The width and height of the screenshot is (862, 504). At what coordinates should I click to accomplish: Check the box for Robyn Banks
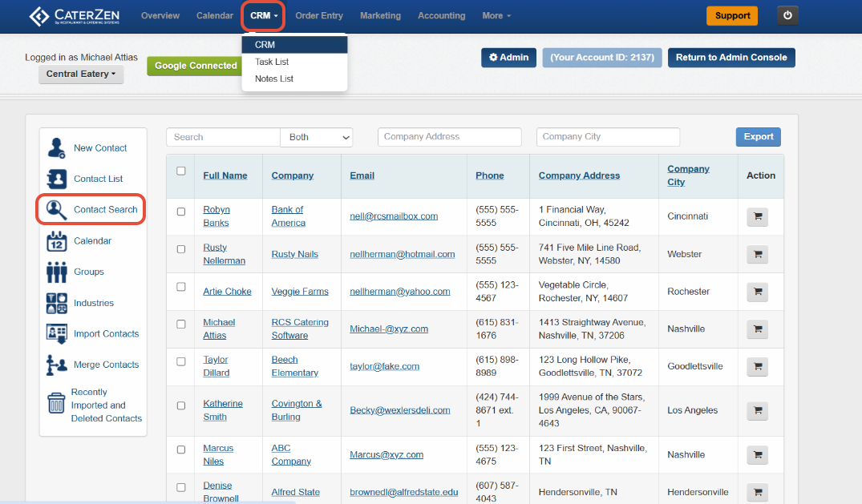pyautogui.click(x=181, y=212)
